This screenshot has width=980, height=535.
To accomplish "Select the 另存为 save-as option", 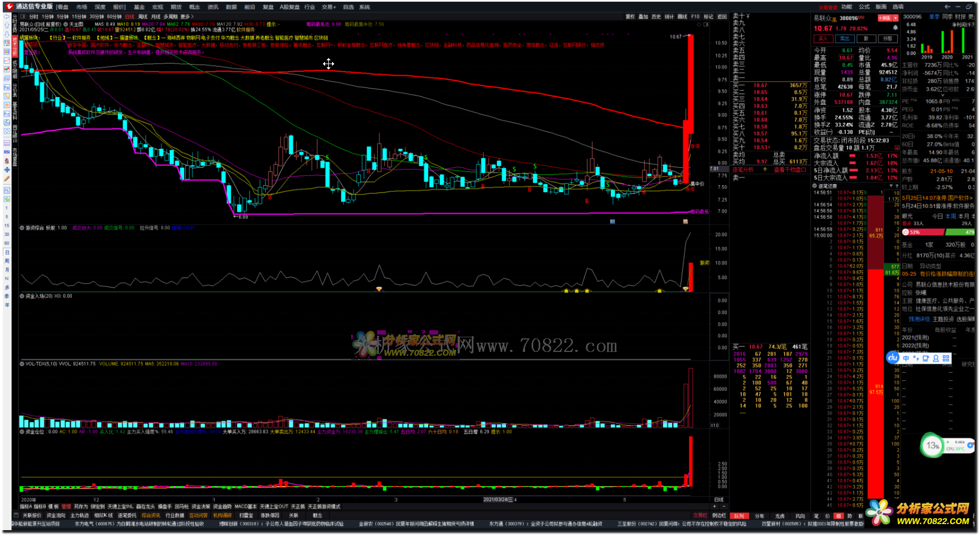I will point(81,507).
